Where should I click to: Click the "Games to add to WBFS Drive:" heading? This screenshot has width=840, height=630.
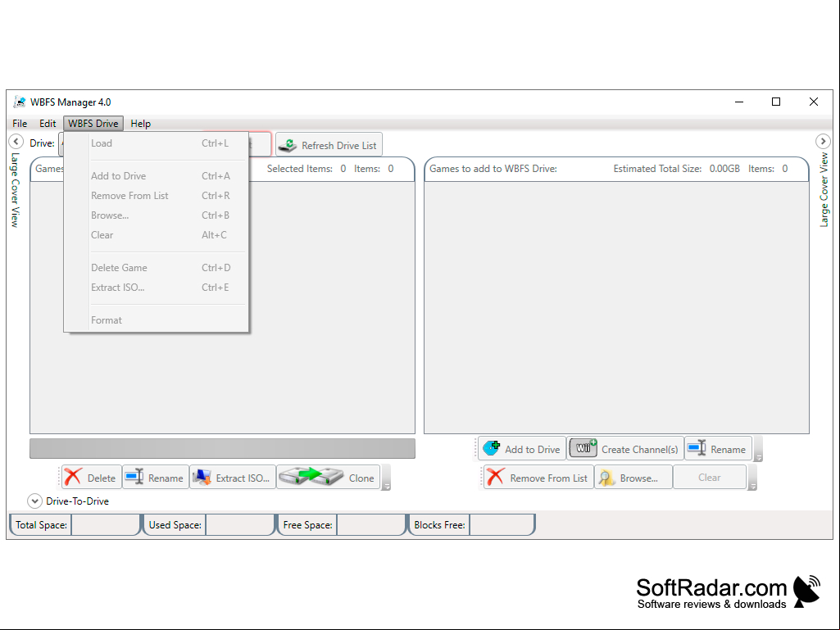tap(493, 169)
